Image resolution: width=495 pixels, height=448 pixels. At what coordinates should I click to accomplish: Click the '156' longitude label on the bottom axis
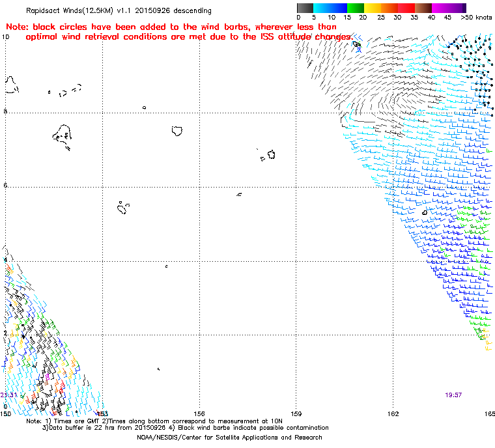[199, 413]
